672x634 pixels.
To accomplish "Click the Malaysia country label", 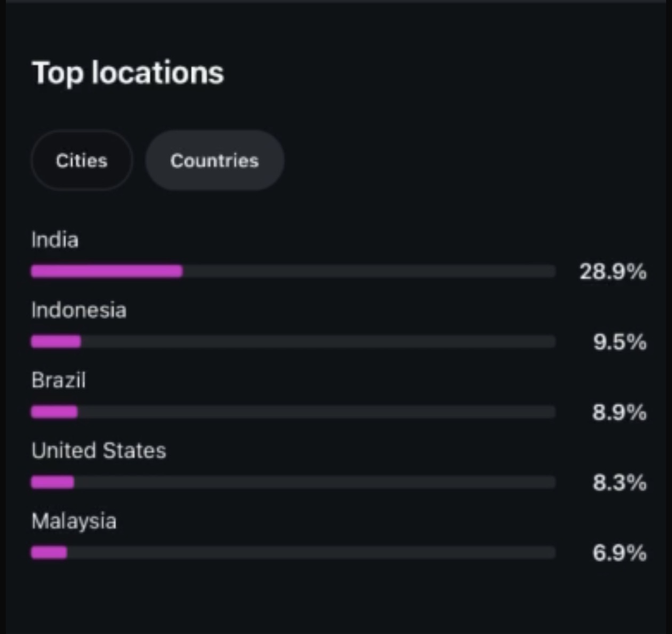I will [x=74, y=521].
